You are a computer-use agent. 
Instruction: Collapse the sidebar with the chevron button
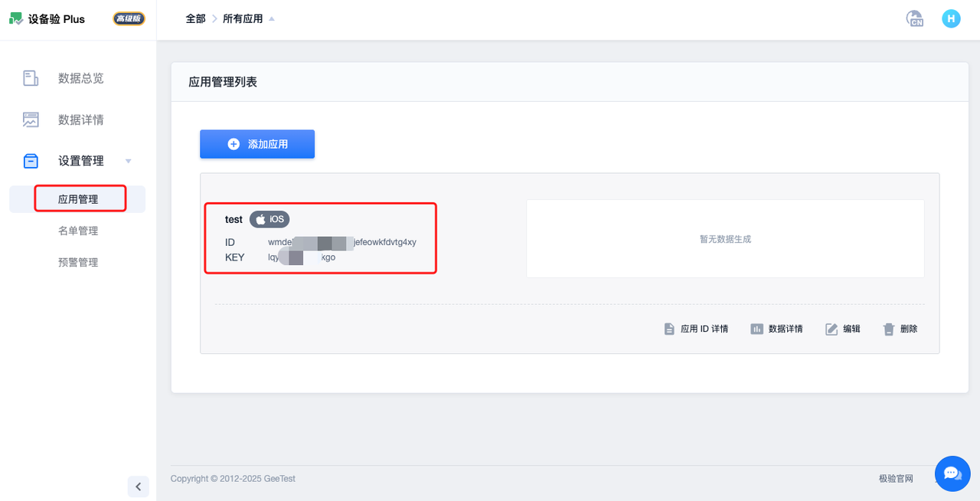coord(138,486)
